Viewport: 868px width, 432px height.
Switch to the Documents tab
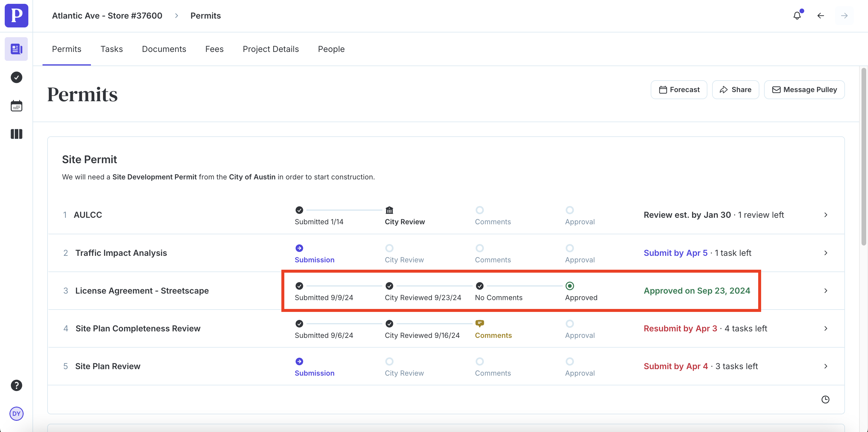coord(164,49)
